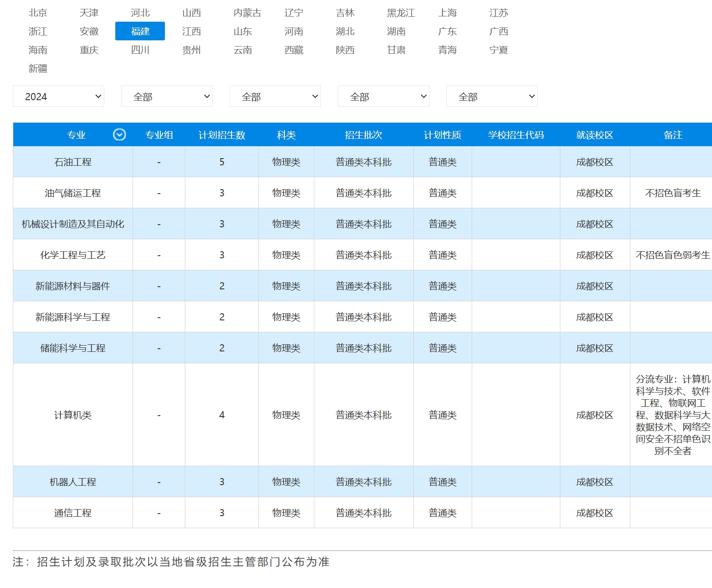
Task: Select the 北京 province
Action: click(x=39, y=13)
